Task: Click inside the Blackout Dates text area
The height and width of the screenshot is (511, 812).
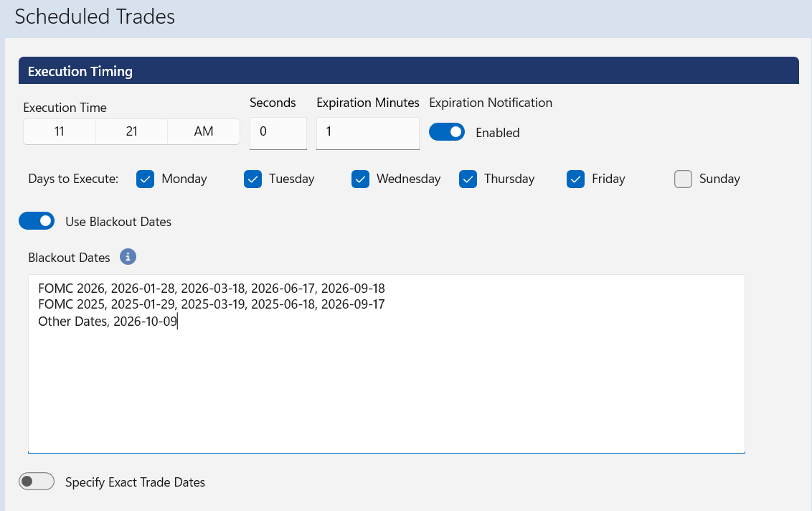Action: tap(387, 364)
